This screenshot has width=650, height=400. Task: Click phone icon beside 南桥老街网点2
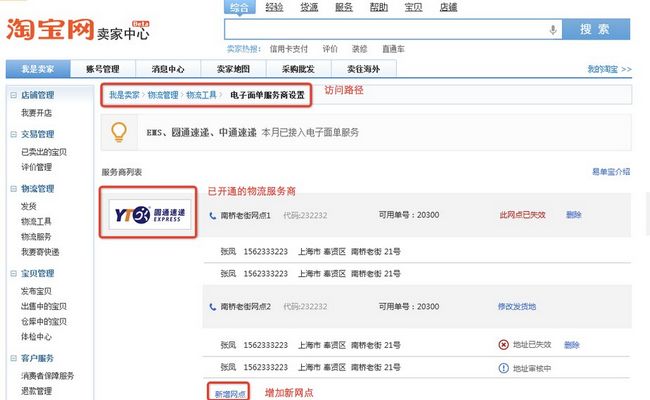point(213,307)
